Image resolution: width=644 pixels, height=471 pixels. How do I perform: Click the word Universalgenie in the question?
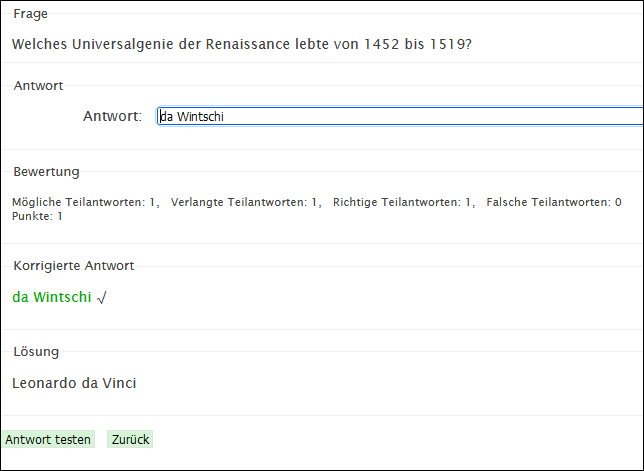tap(123, 44)
